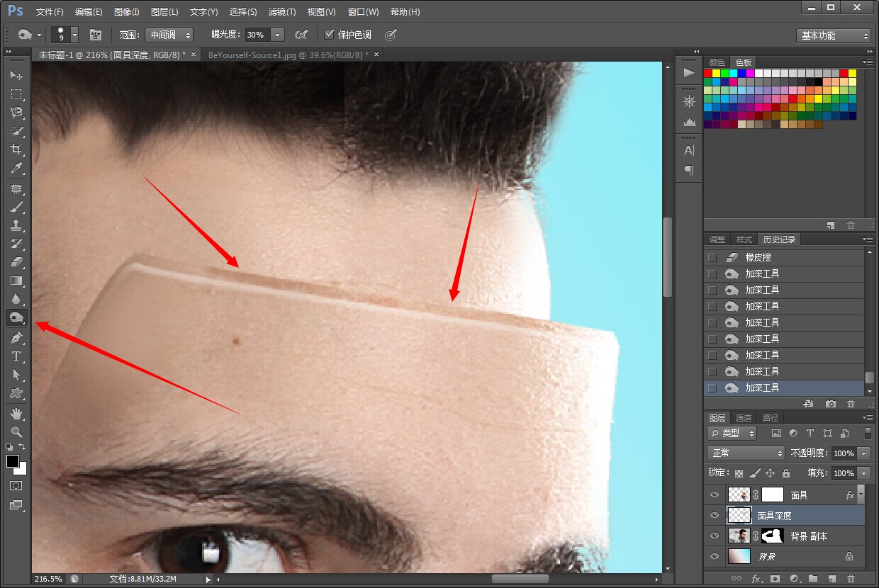Select the Hand tool
Screen dimensions: 879x588
point(16,413)
